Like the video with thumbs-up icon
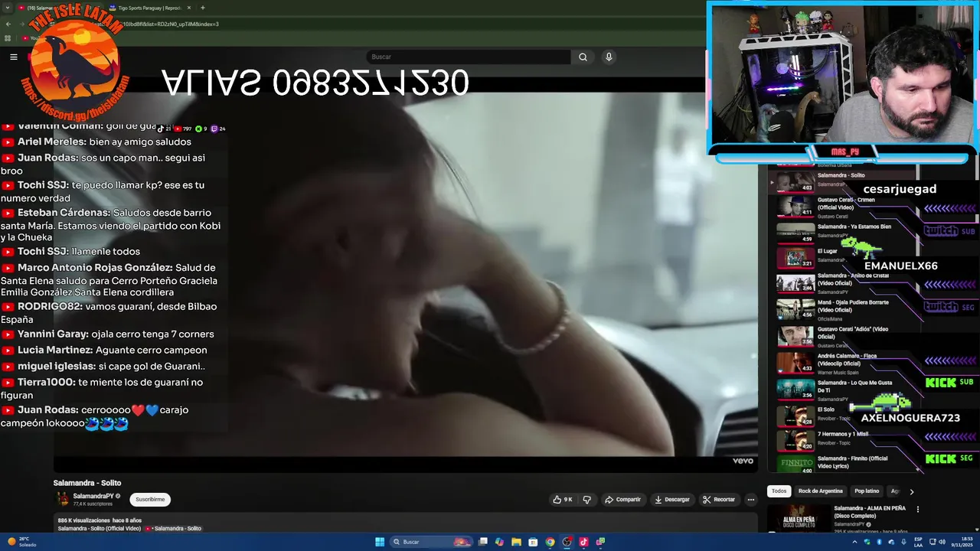 [x=563, y=500]
